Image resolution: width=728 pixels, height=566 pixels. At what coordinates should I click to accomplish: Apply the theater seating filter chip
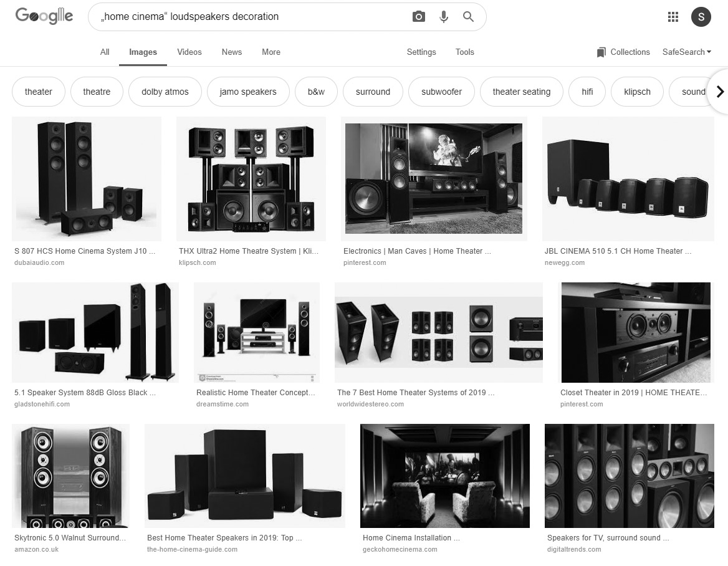point(522,92)
